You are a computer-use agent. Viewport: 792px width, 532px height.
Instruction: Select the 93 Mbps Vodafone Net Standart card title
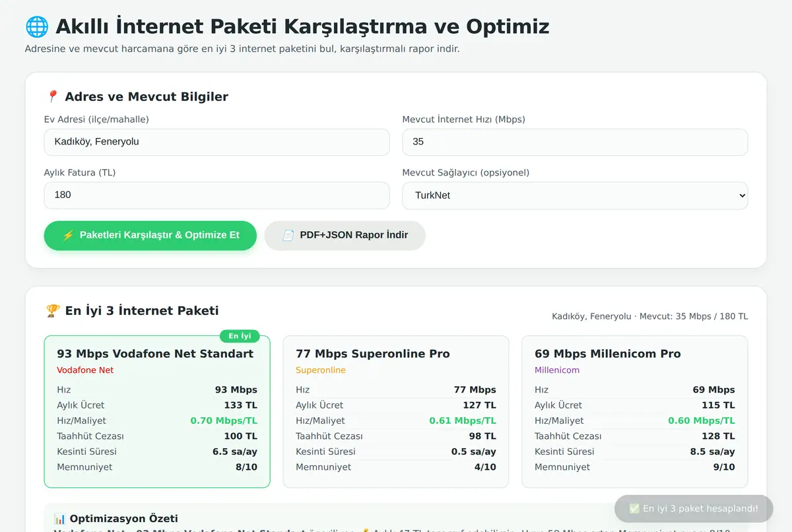click(155, 354)
